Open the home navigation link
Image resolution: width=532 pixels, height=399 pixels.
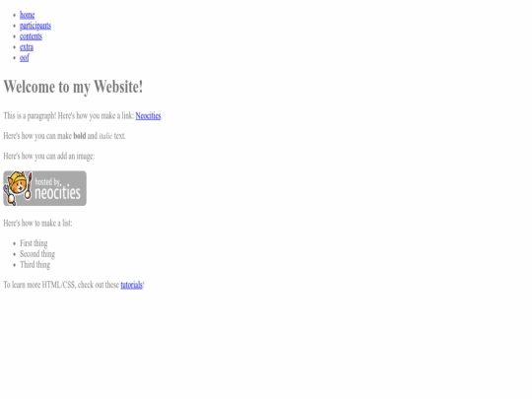28,15
